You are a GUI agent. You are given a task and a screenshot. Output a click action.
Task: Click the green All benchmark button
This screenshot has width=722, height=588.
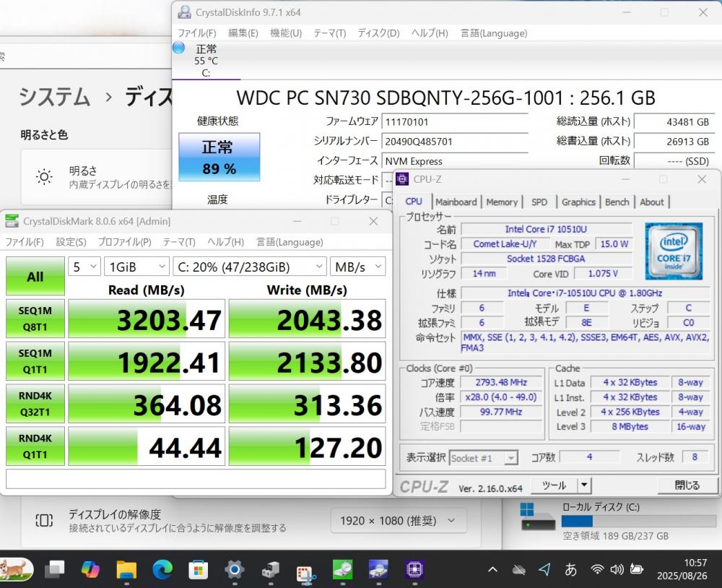coord(35,276)
